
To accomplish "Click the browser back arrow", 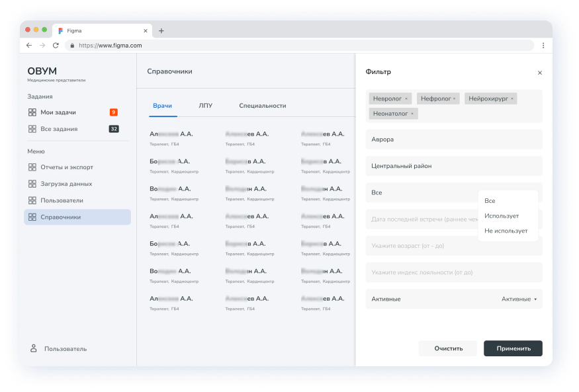I will pyautogui.click(x=28, y=46).
